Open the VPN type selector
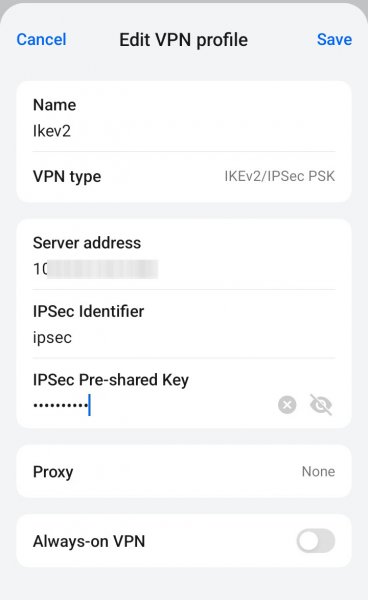The width and height of the screenshot is (368, 600). click(184, 176)
